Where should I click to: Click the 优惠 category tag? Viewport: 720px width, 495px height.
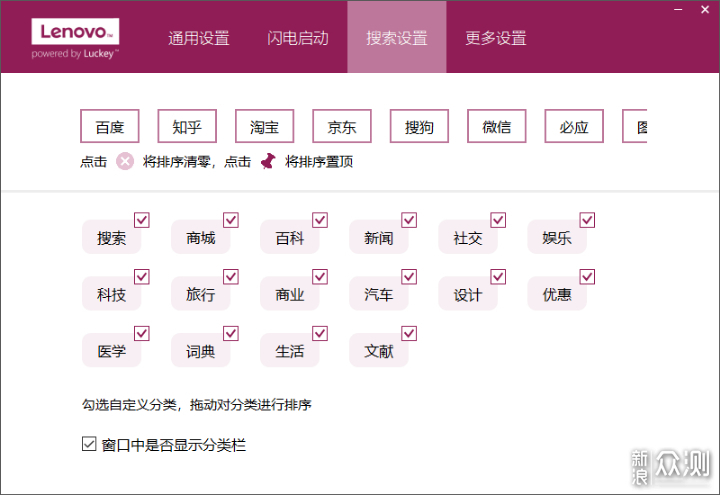coord(557,294)
